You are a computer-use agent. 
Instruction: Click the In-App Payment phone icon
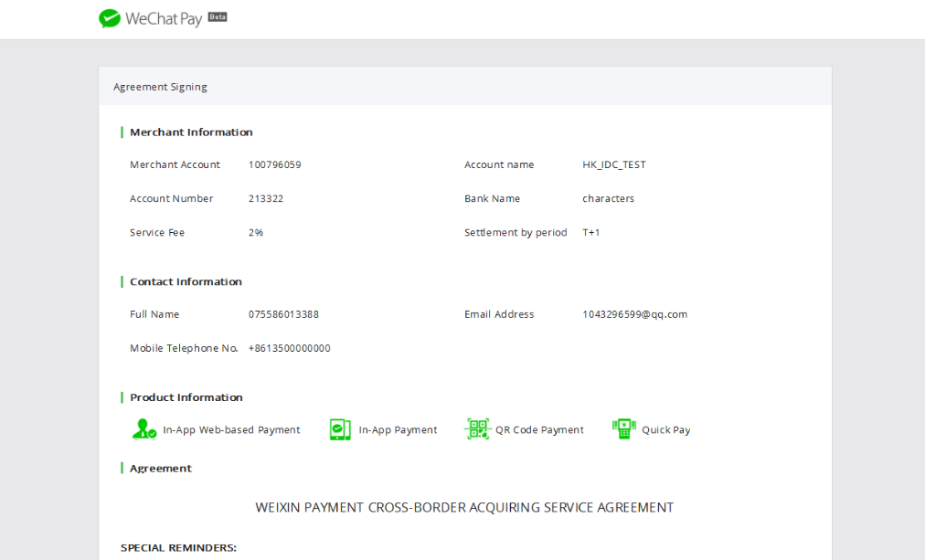[x=340, y=429]
